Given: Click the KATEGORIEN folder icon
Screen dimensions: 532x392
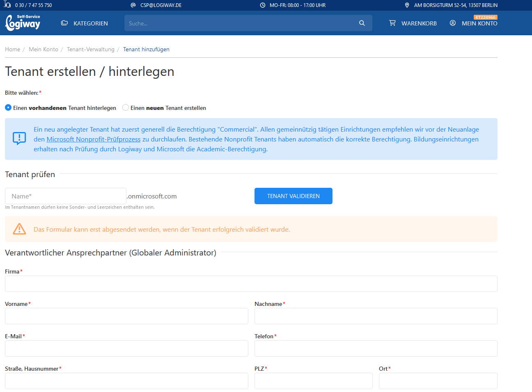Looking at the screenshot, I should 64,23.
